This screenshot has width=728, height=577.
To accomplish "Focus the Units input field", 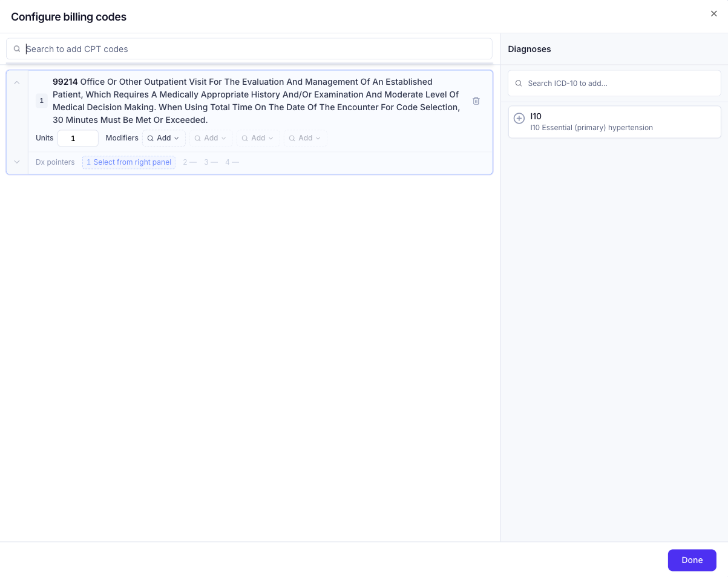I will (x=78, y=138).
